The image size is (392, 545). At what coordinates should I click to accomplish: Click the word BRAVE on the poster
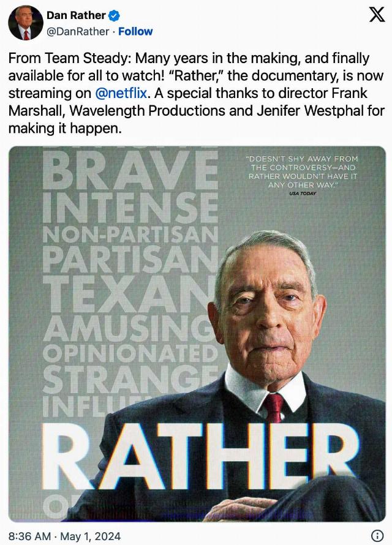(130, 170)
